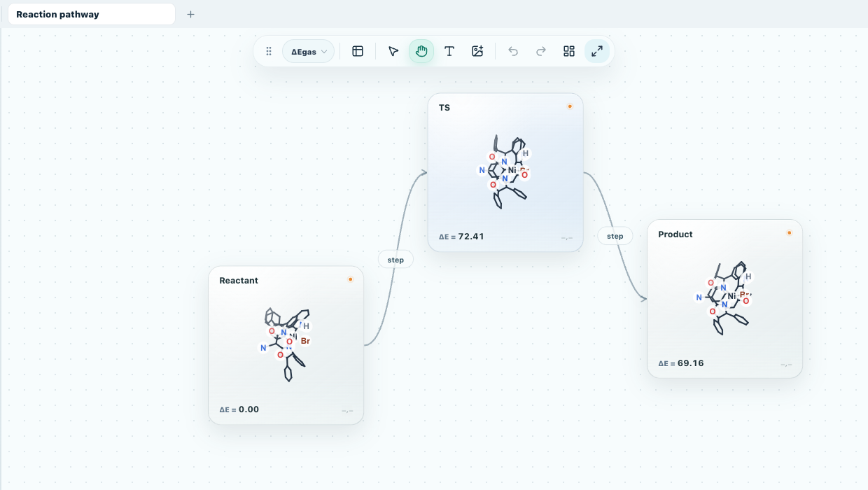
Task: Open the table layout view icon
Action: click(x=358, y=51)
